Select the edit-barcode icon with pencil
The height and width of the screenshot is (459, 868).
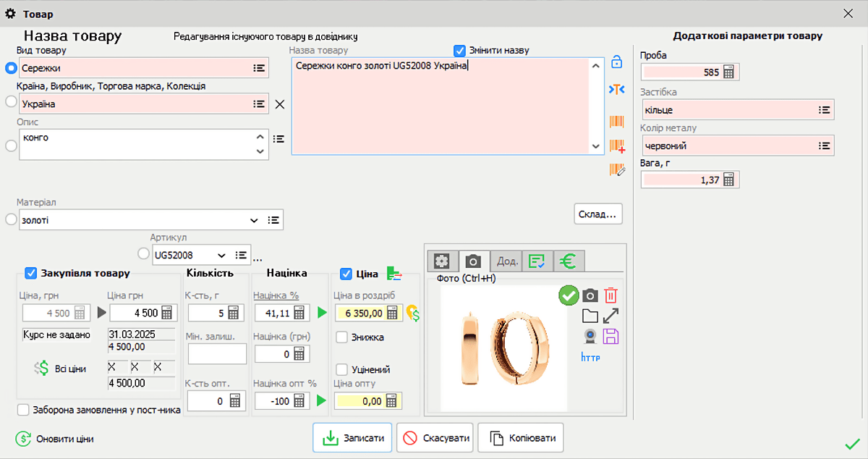click(616, 170)
